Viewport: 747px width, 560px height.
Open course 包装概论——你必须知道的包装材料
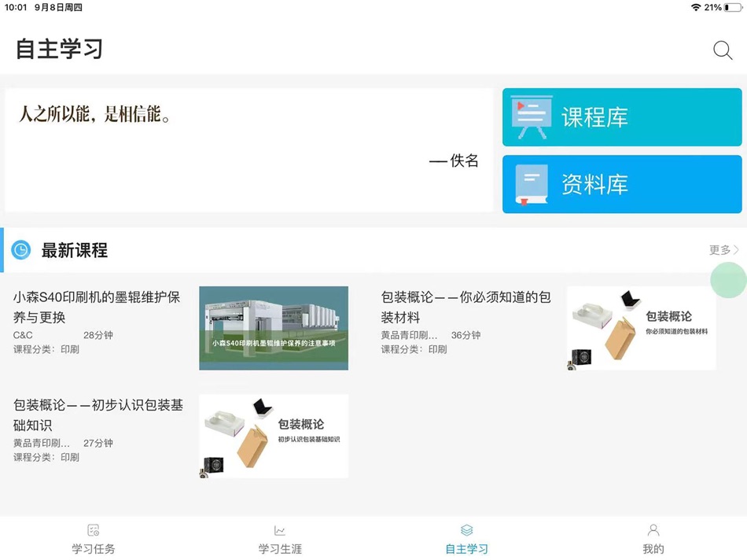click(465, 307)
